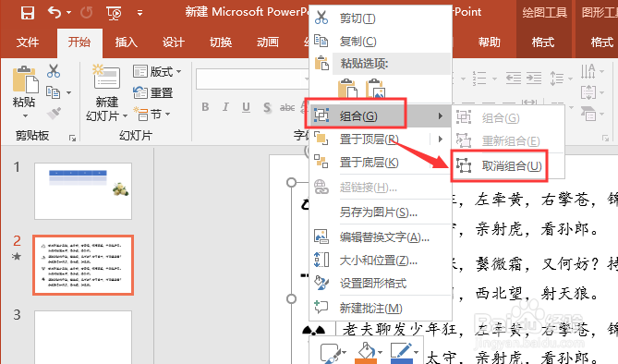
Task: Click the 重置 reset button
Action: point(153,93)
